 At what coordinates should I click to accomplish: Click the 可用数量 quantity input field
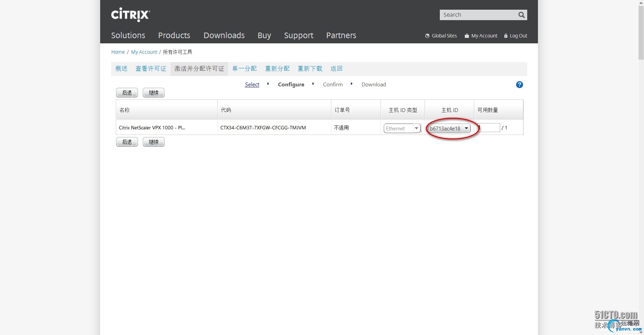coord(488,128)
